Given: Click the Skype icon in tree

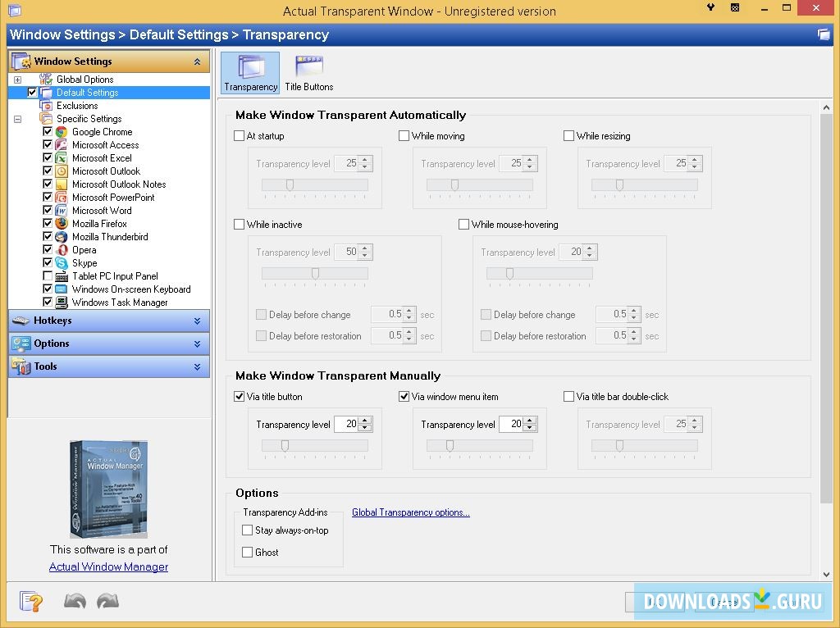Looking at the screenshot, I should tap(62, 263).
